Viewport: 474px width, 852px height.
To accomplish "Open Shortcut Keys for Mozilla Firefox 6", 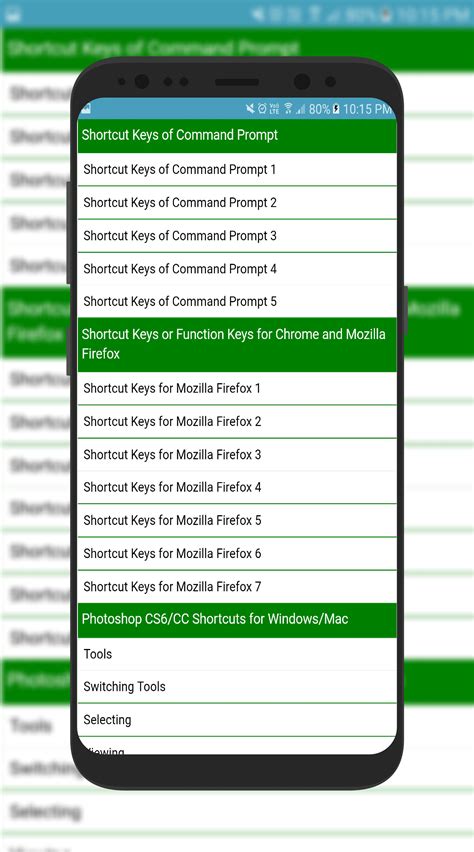I will (237, 554).
